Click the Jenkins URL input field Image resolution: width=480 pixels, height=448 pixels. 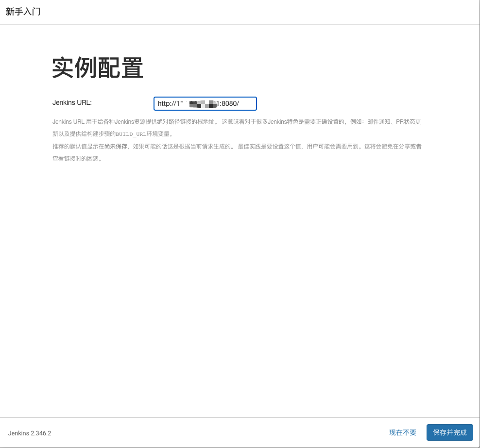205,104
